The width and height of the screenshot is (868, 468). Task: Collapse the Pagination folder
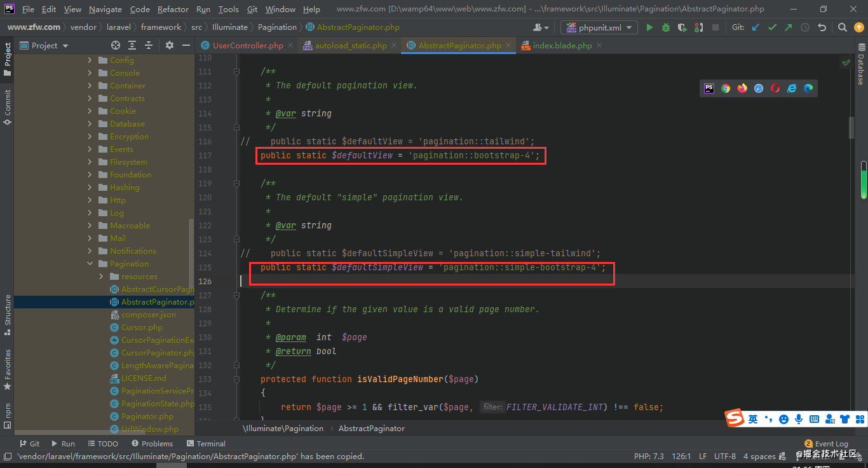point(90,264)
